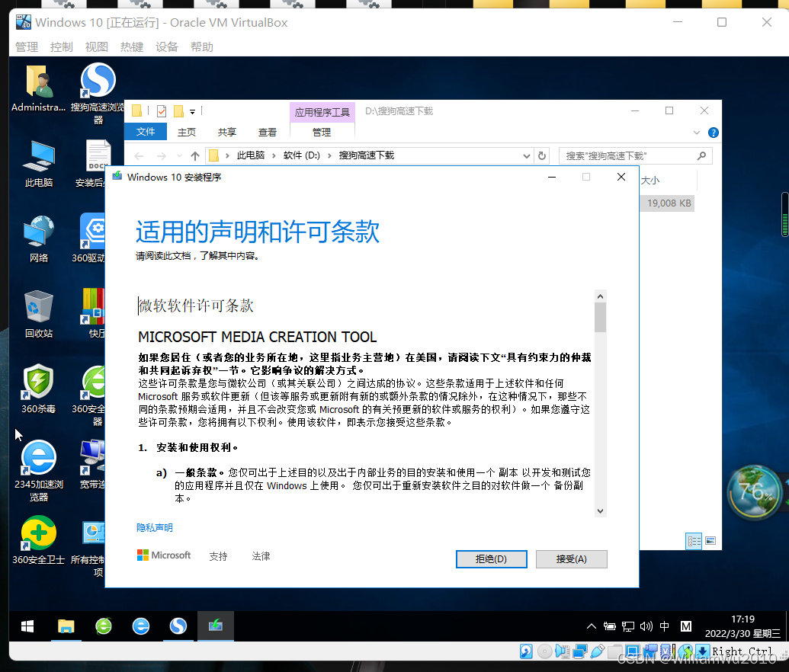Click the Decline (拒绝) button
The image size is (789, 672).
(x=491, y=558)
